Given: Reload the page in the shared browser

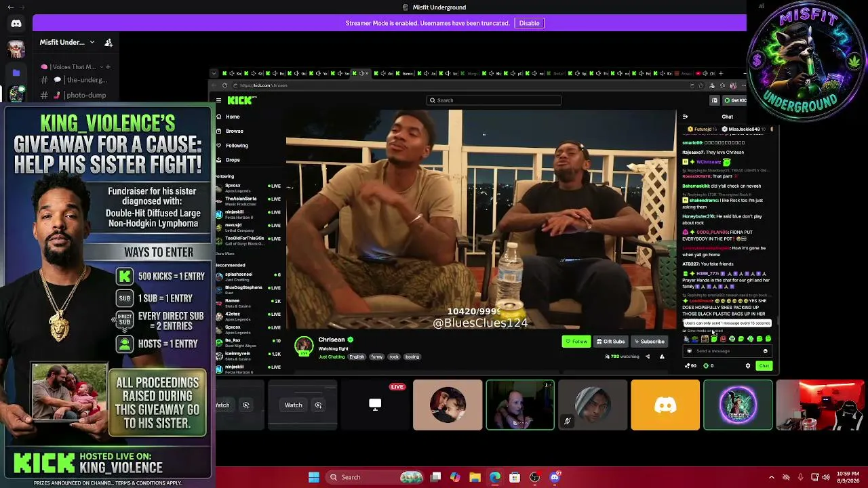Looking at the screenshot, I should 224,85.
